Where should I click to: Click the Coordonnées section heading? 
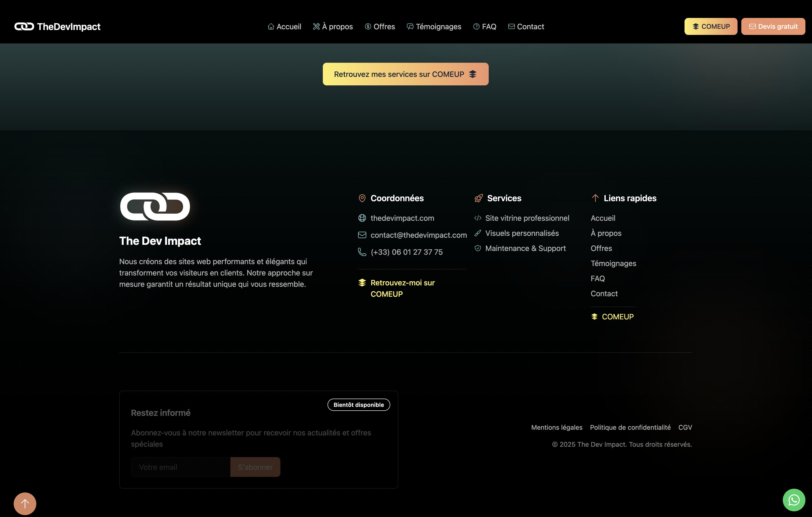(x=397, y=198)
